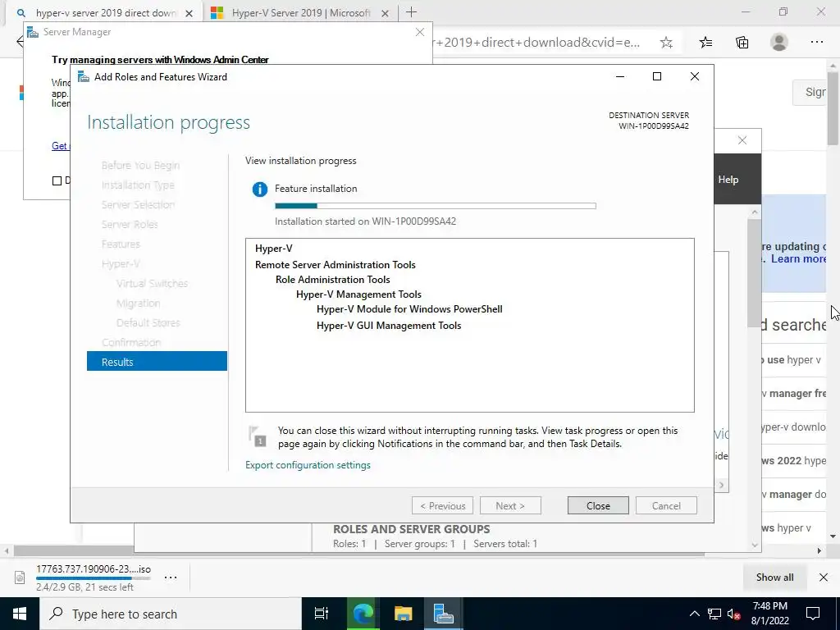Open the Favorites list icon in Edge
This screenshot has width=840, height=630.
[x=705, y=43]
